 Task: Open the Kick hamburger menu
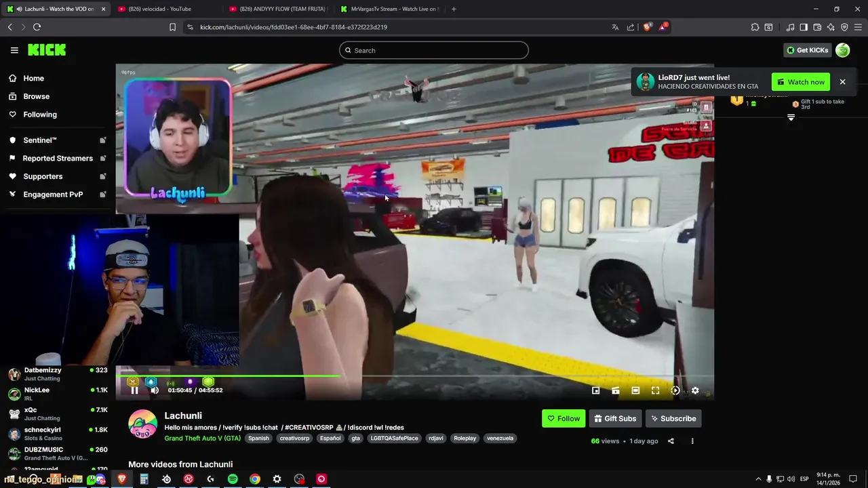(14, 50)
